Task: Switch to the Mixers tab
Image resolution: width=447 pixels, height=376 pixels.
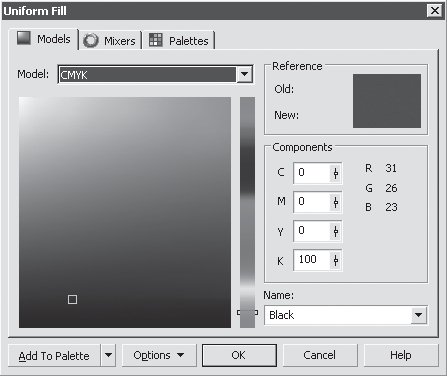Action: [x=110, y=41]
